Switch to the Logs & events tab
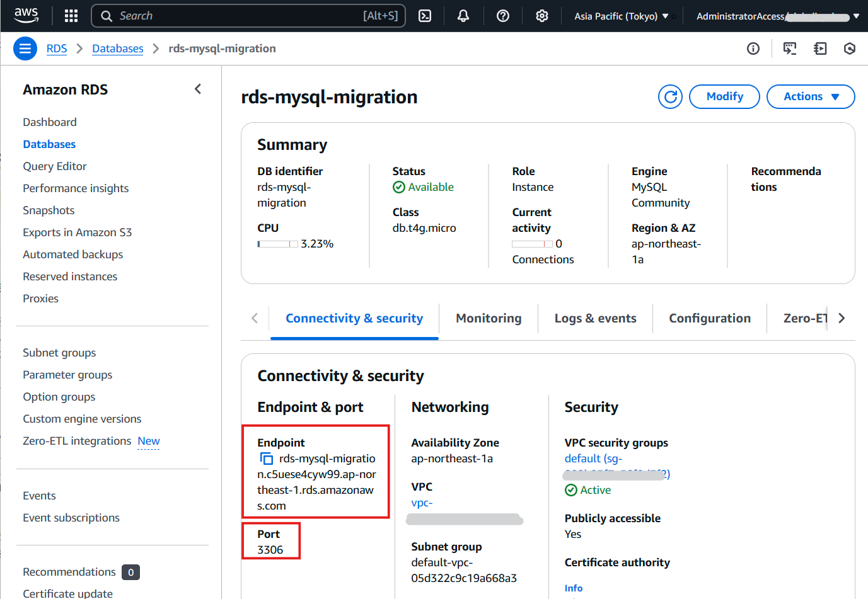This screenshot has height=599, width=868. (x=596, y=318)
